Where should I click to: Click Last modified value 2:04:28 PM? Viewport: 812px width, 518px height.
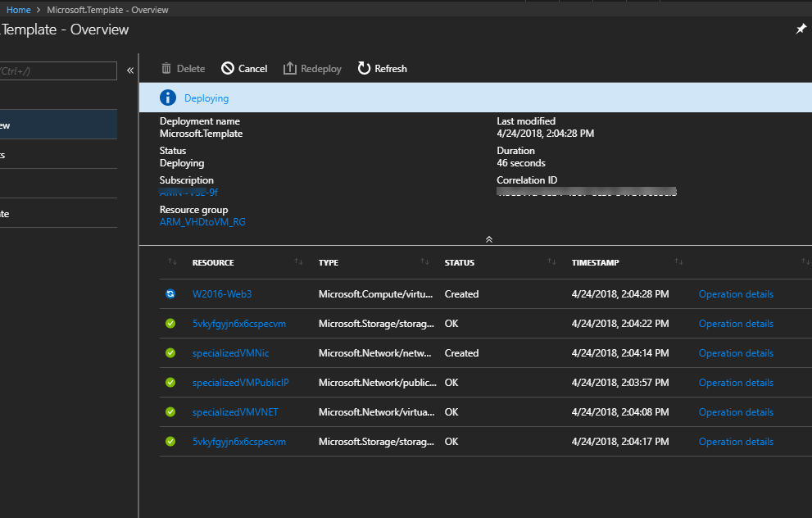point(546,133)
